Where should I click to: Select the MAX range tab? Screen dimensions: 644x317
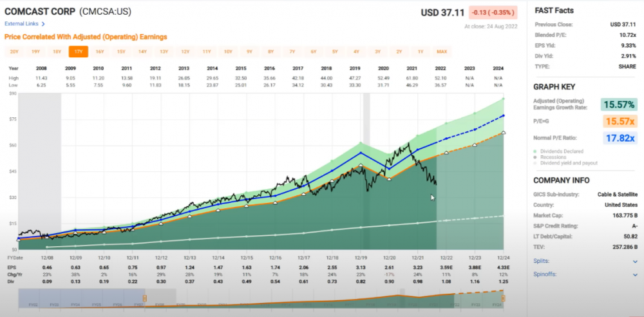[x=442, y=52]
